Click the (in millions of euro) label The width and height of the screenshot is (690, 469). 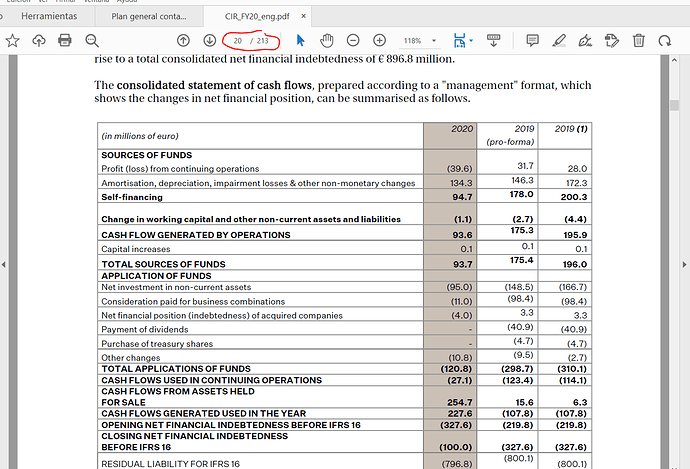pos(140,136)
